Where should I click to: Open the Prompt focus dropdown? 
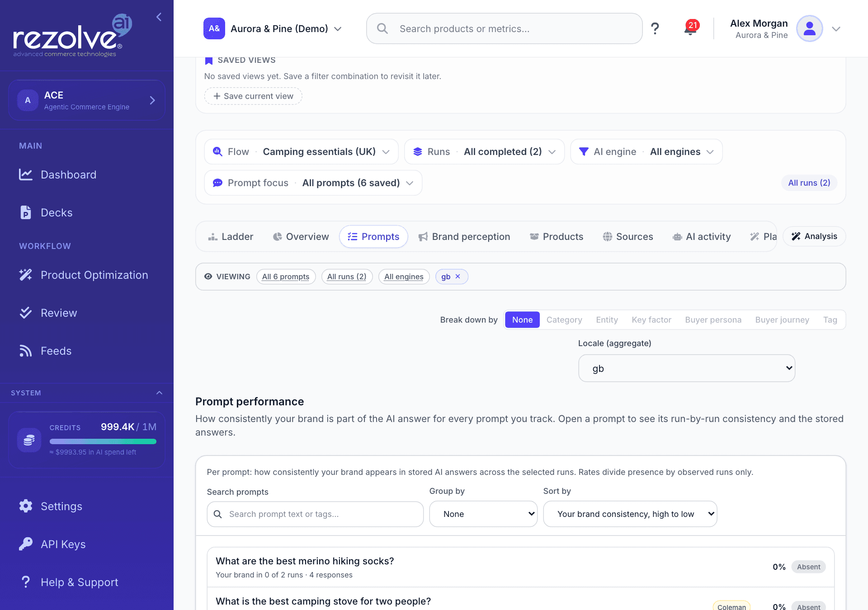313,183
